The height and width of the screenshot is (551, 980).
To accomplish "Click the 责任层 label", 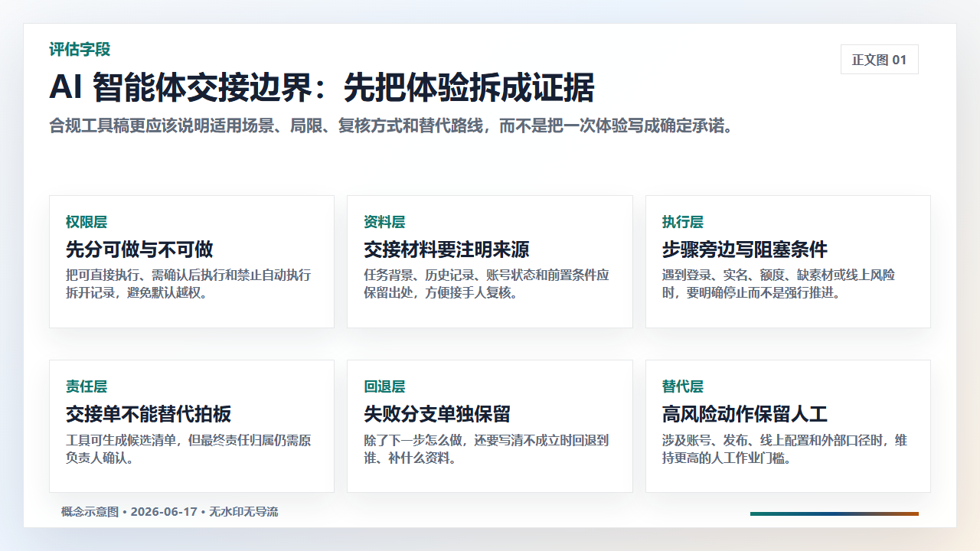I will tap(87, 387).
